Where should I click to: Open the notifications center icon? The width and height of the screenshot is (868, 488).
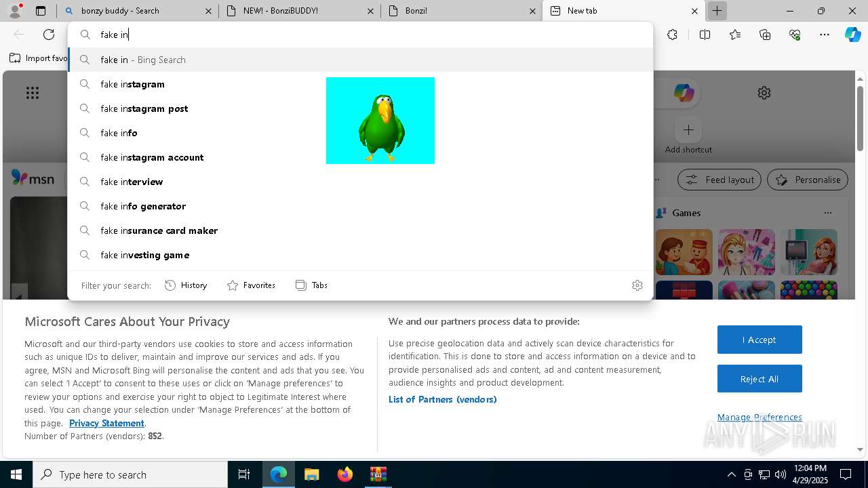pyautogui.click(x=846, y=474)
